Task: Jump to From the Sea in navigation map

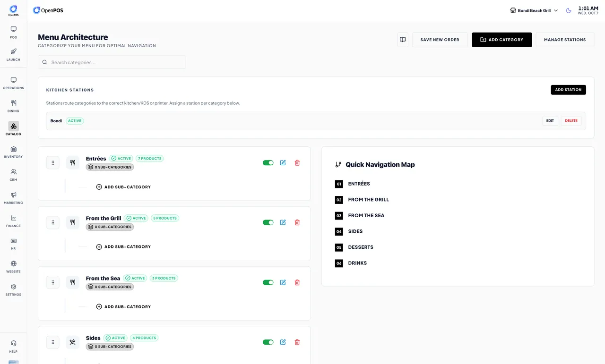Action: click(360, 215)
